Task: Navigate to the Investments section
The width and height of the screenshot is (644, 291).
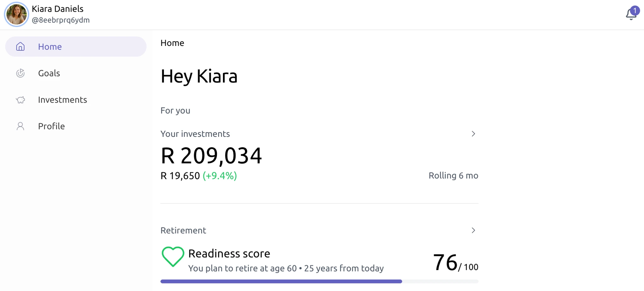Action: (x=63, y=99)
